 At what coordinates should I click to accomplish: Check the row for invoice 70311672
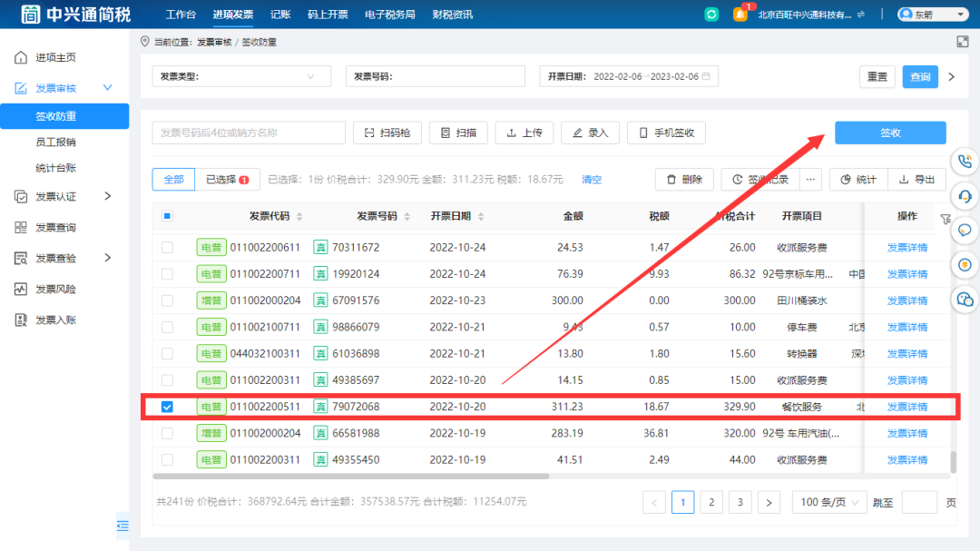[x=167, y=248]
